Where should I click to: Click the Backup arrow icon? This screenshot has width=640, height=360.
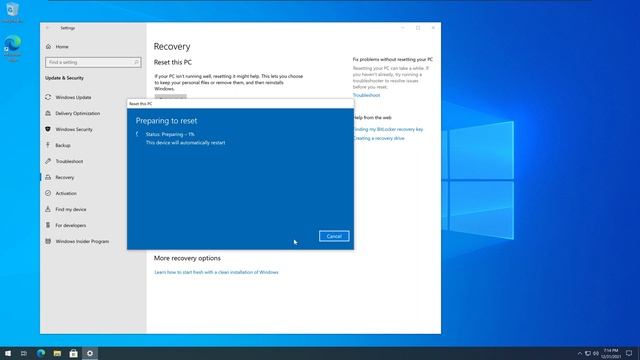pos(48,145)
